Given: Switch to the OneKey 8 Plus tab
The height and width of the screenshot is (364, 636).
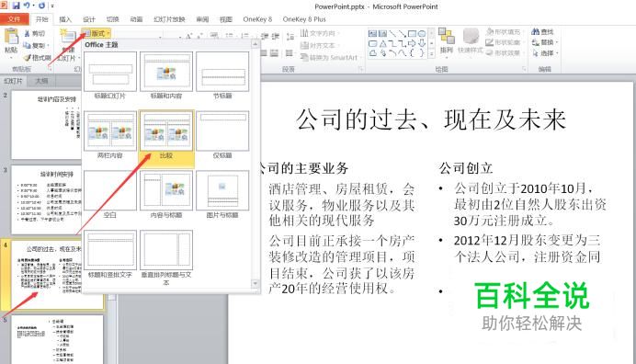Looking at the screenshot, I should [x=304, y=19].
